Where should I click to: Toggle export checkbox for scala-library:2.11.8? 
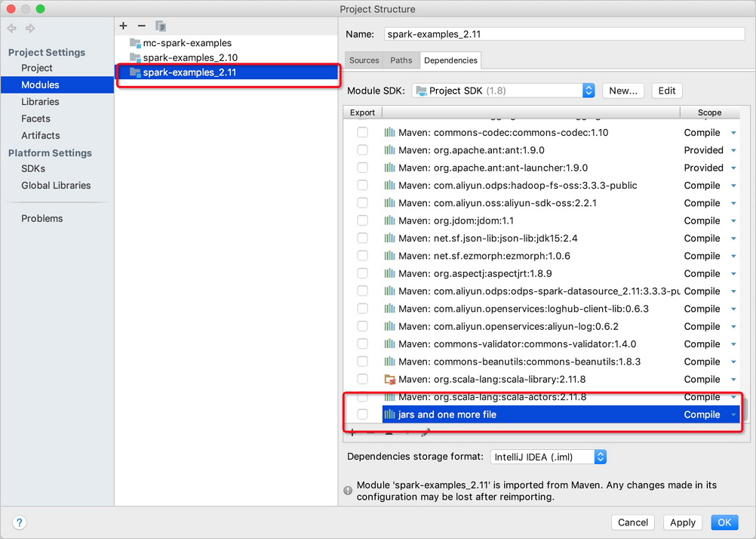[x=363, y=379]
